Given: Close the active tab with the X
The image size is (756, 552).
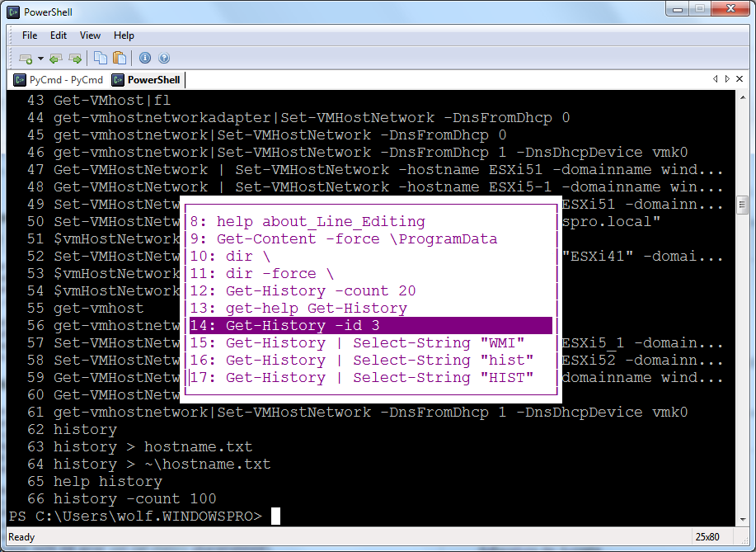Looking at the screenshot, I should pos(740,79).
